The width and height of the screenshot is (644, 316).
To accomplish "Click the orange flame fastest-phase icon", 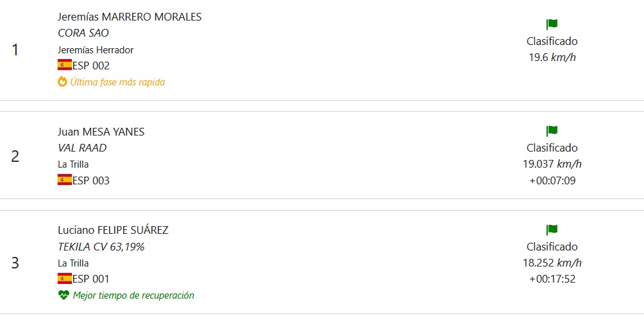I will (62, 82).
